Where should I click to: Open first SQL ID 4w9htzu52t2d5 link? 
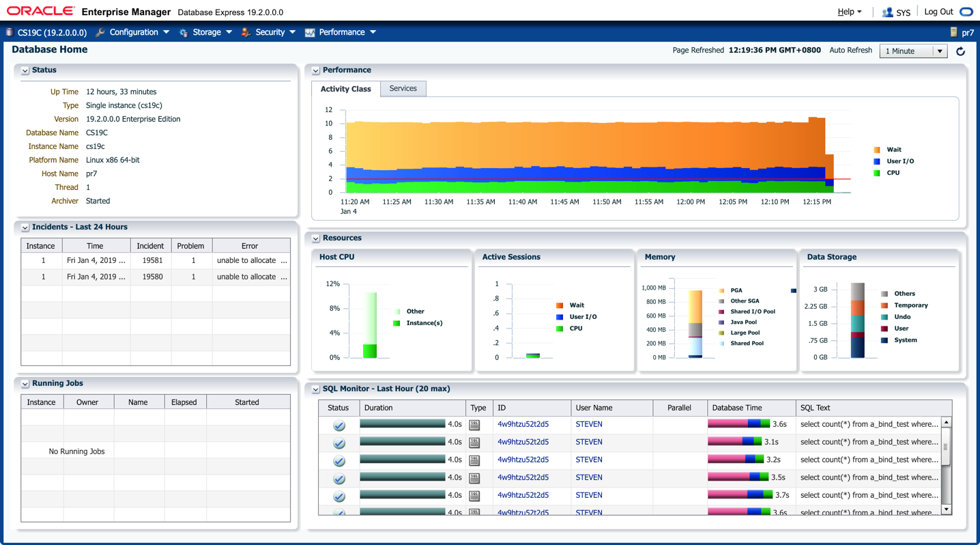pos(523,424)
